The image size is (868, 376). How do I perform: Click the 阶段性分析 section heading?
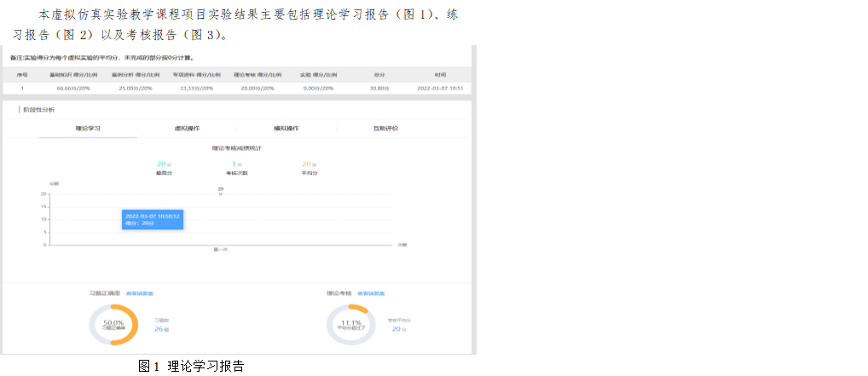pos(38,110)
